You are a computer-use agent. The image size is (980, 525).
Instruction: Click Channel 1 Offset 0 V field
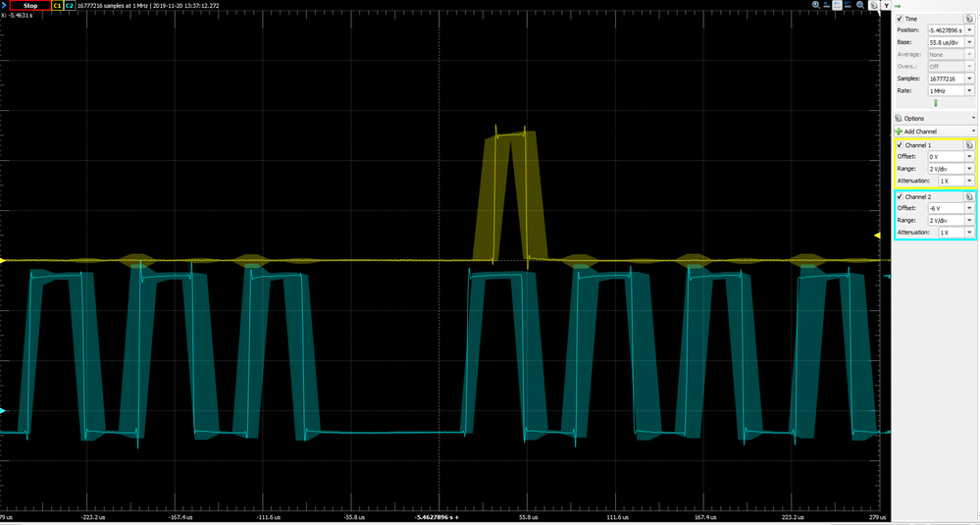(x=946, y=156)
